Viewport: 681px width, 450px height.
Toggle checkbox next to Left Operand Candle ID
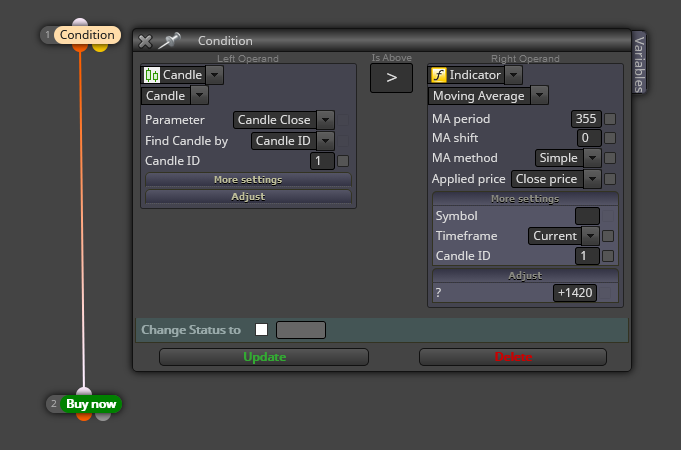(343, 161)
